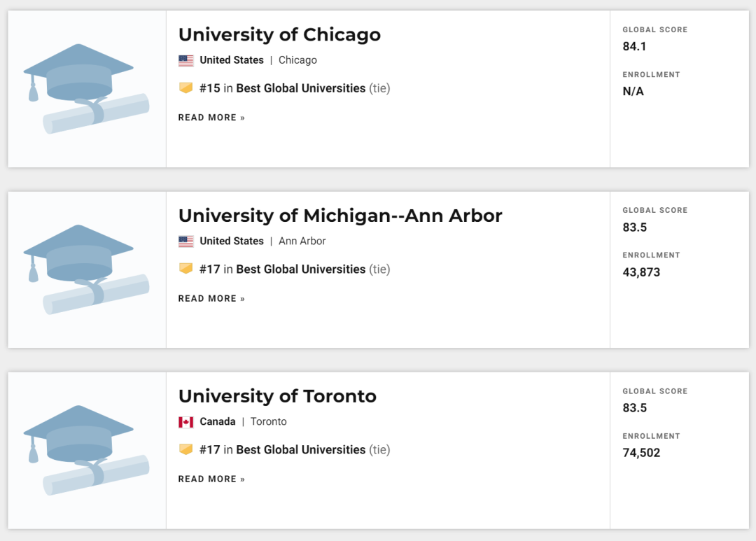Click the University of Chicago graduation cap thumbnail
The height and width of the screenshot is (541, 756).
pos(87,89)
